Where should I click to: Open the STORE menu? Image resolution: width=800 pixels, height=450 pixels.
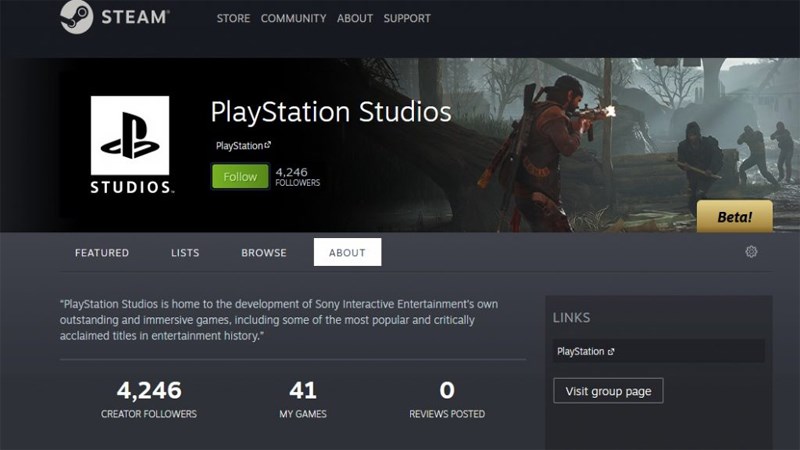(x=233, y=18)
